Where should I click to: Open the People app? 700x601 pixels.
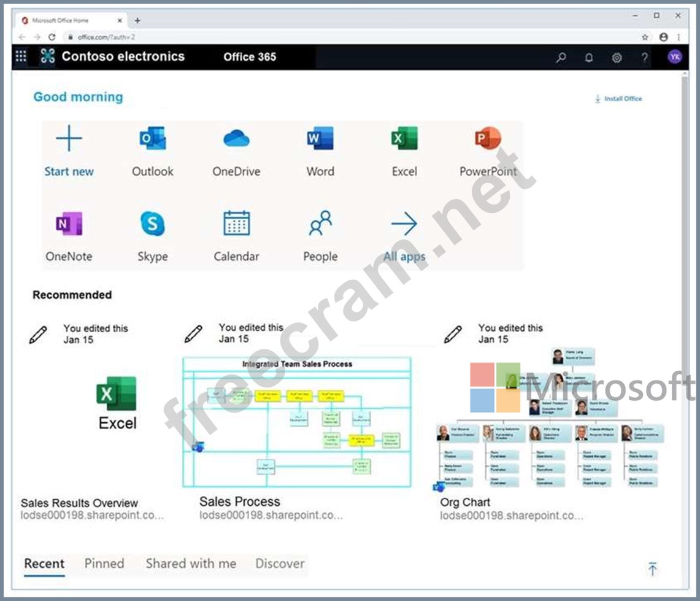click(x=320, y=237)
